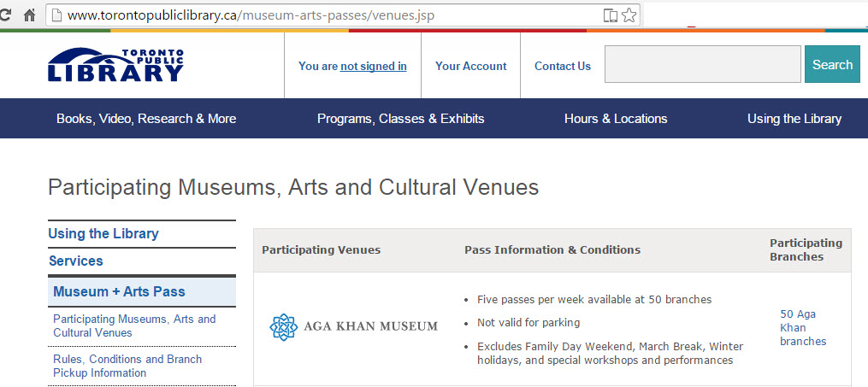Image resolution: width=868 pixels, height=387 pixels.
Task: Open the Your Account link
Action: [470, 66]
